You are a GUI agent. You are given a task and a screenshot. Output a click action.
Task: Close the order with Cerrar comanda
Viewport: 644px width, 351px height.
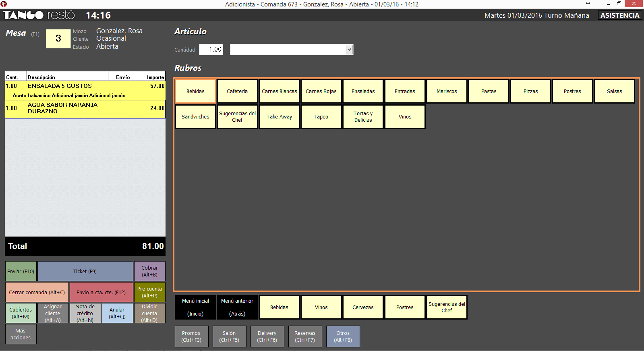coord(37,292)
